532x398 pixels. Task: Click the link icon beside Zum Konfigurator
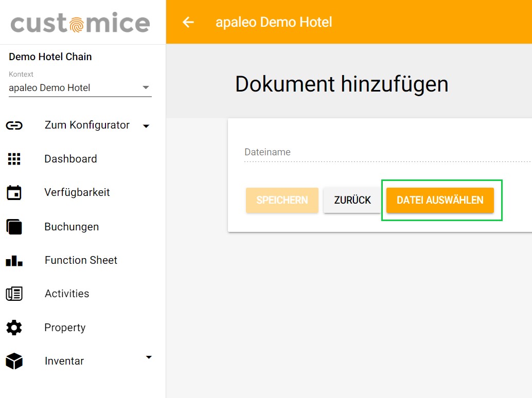pyautogui.click(x=14, y=125)
